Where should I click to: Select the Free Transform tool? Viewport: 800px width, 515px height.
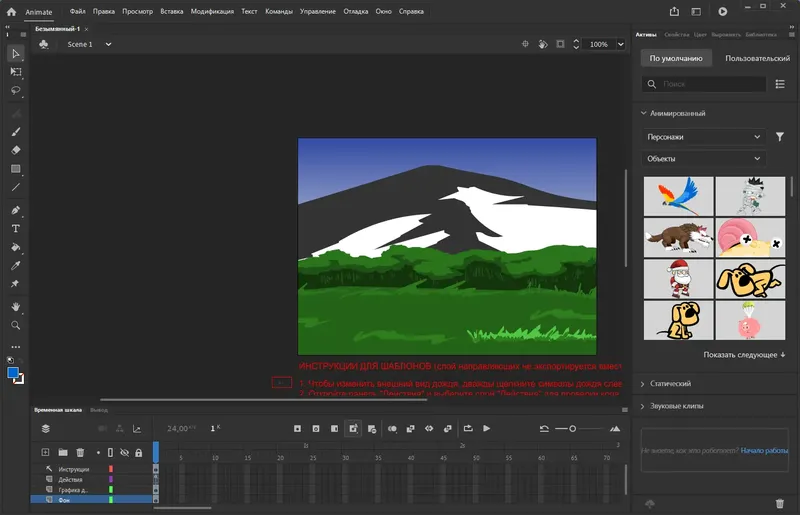tap(16, 72)
